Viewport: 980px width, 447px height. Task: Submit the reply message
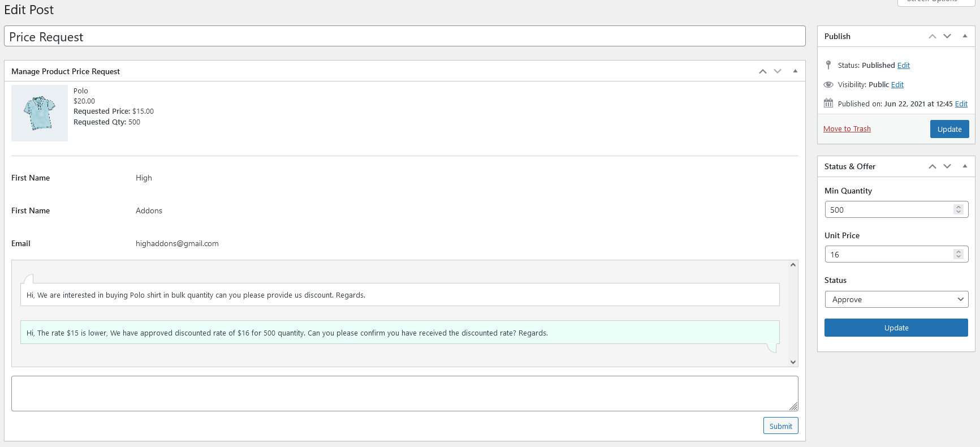pos(780,425)
